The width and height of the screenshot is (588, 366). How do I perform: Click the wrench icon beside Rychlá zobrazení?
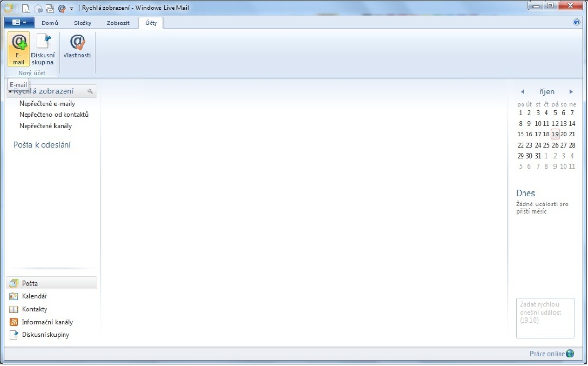coord(90,91)
